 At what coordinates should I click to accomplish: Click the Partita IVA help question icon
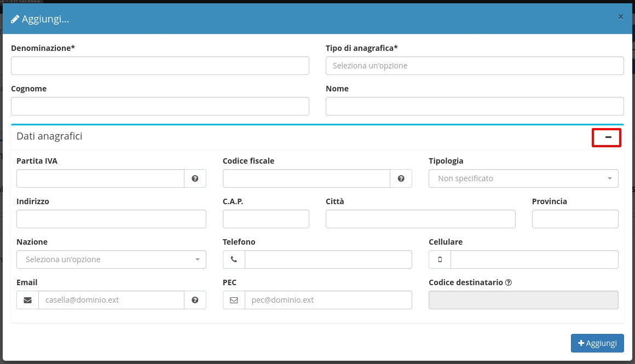(x=195, y=178)
